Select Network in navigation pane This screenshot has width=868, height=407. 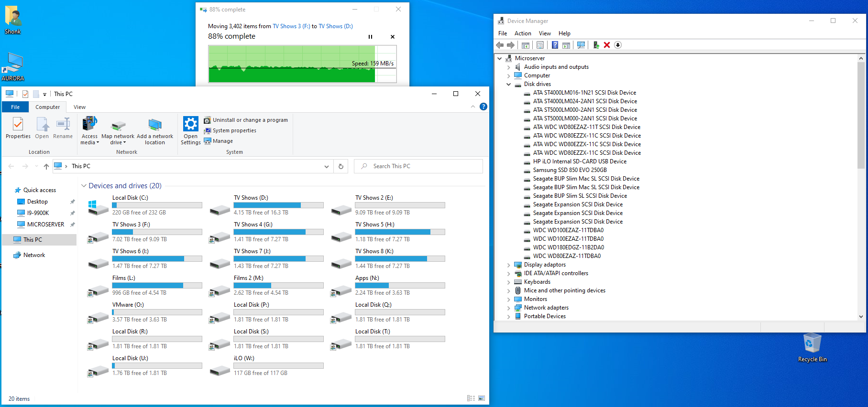34,255
